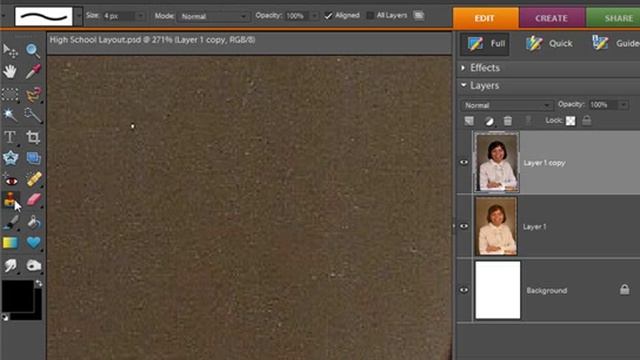Hide the Background layer

coord(464,290)
